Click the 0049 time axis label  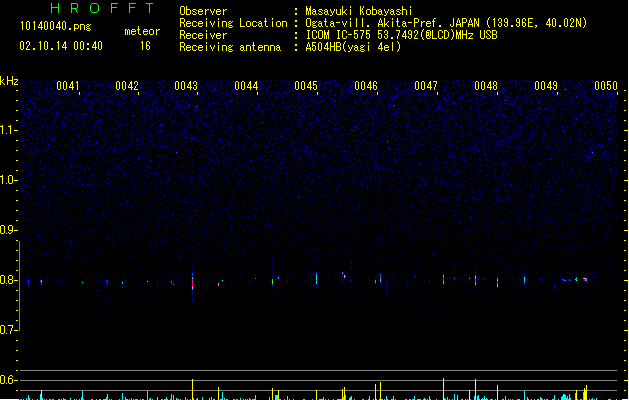click(x=546, y=86)
